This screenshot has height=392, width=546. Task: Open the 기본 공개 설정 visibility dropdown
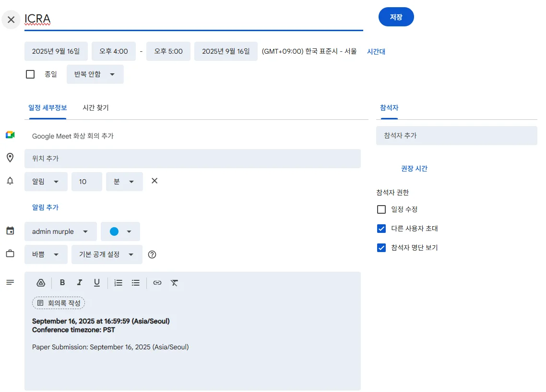[x=107, y=254]
